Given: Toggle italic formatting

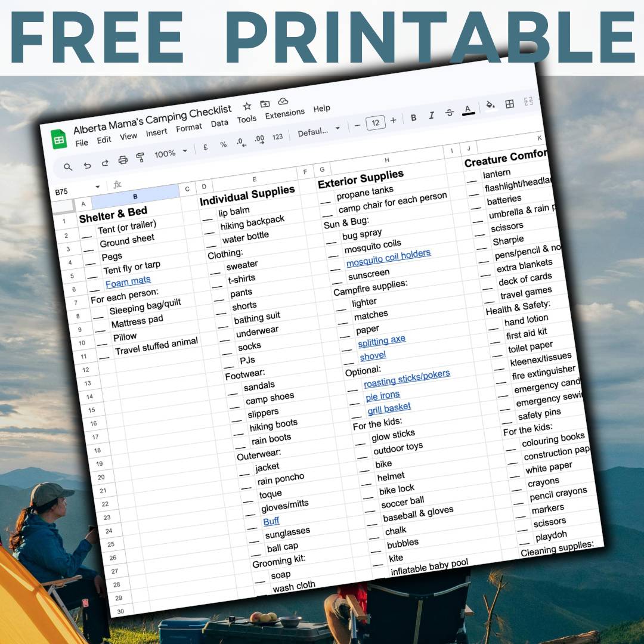Looking at the screenshot, I should tap(431, 115).
